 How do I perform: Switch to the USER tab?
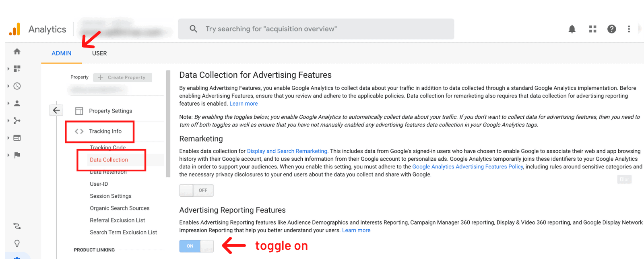coord(99,53)
